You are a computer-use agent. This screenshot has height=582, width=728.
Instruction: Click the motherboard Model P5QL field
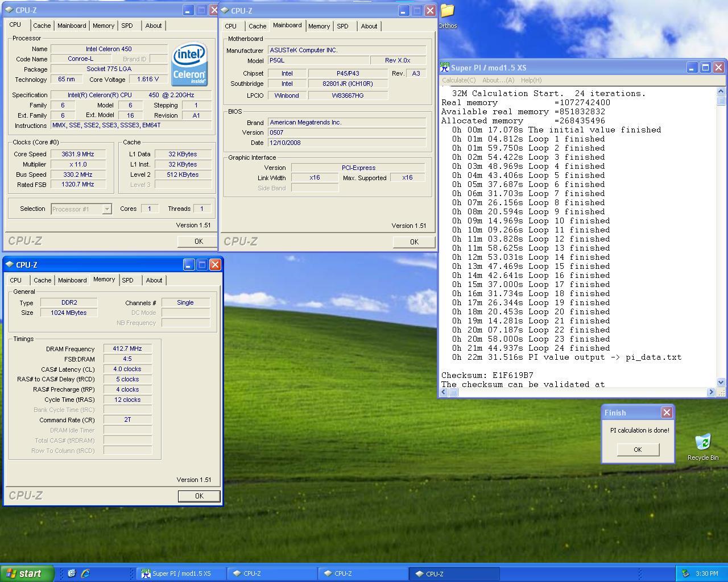pos(317,60)
